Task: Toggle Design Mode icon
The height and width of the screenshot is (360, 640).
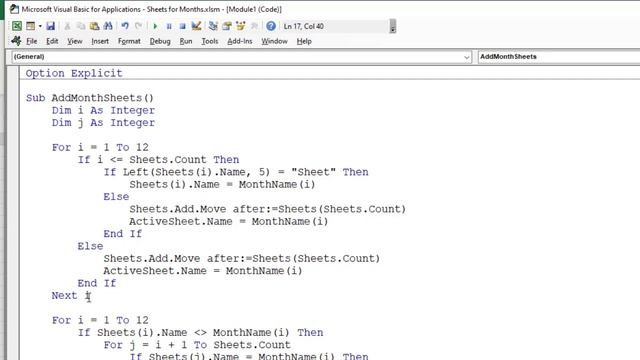Action: click(x=196, y=26)
